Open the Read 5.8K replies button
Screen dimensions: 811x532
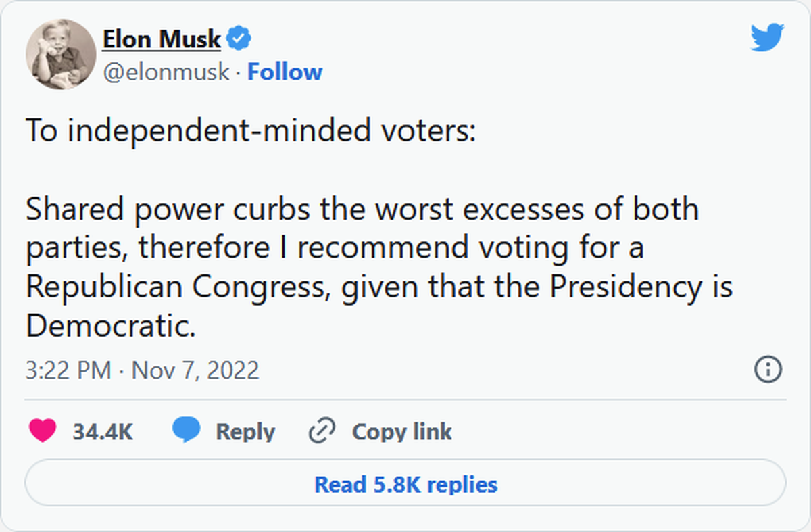click(405, 484)
